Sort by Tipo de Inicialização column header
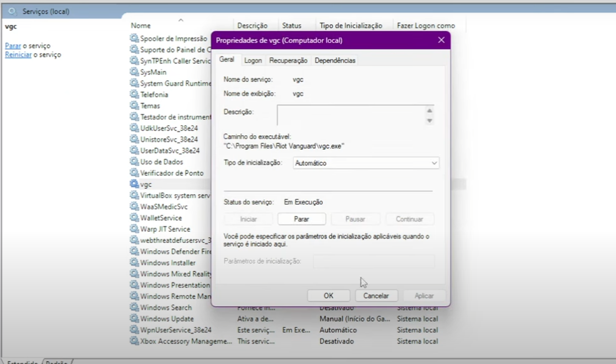This screenshot has width=616, height=364. click(351, 26)
